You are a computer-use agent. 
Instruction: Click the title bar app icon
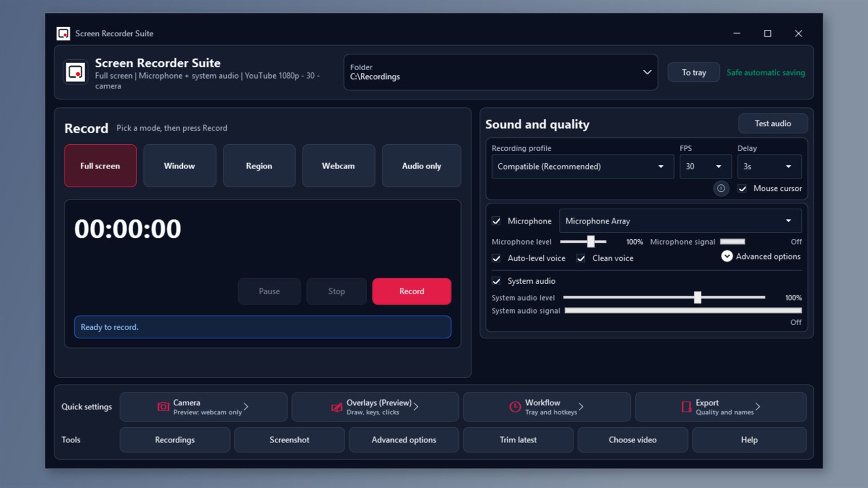(63, 34)
